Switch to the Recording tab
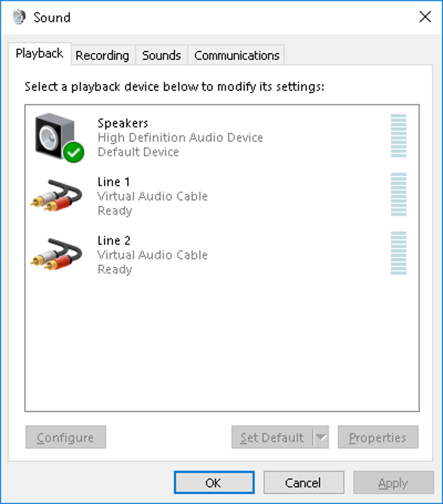 point(102,56)
